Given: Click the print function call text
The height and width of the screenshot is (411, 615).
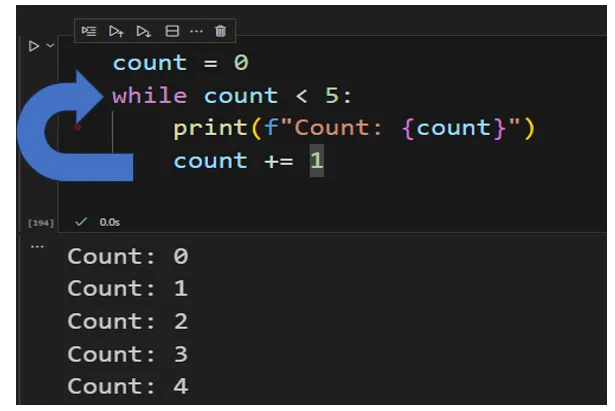Looking at the screenshot, I should 210,128.
